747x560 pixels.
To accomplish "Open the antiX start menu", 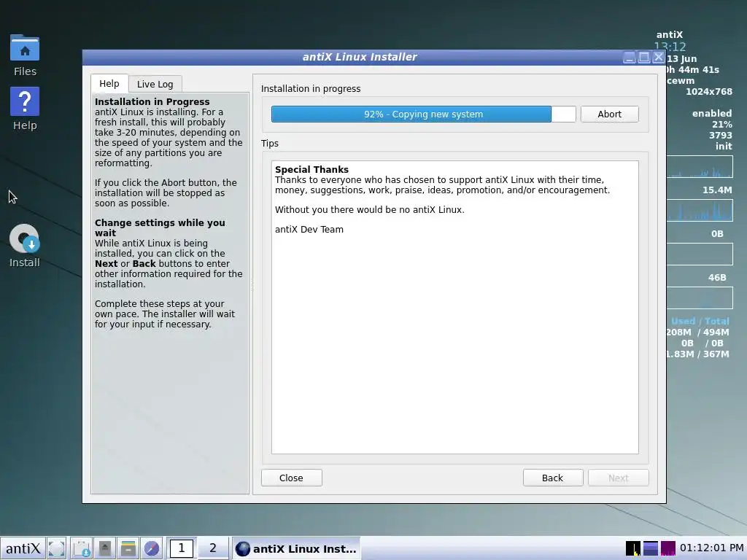I will 23,548.
